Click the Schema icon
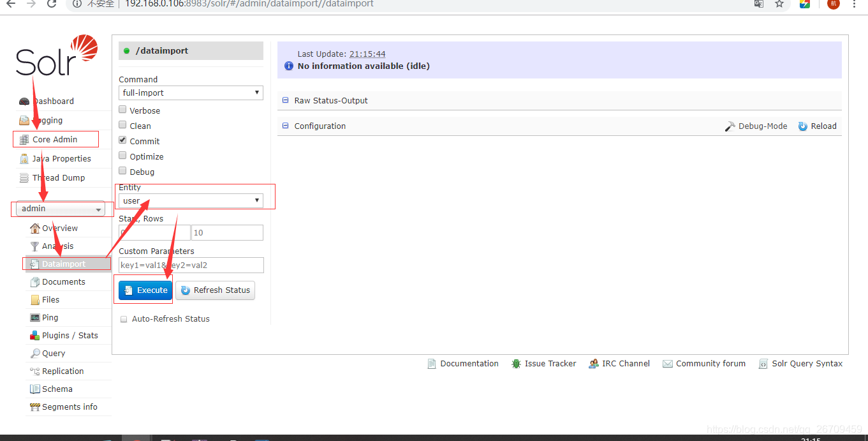Viewport: 868px width, 441px height. tap(35, 389)
